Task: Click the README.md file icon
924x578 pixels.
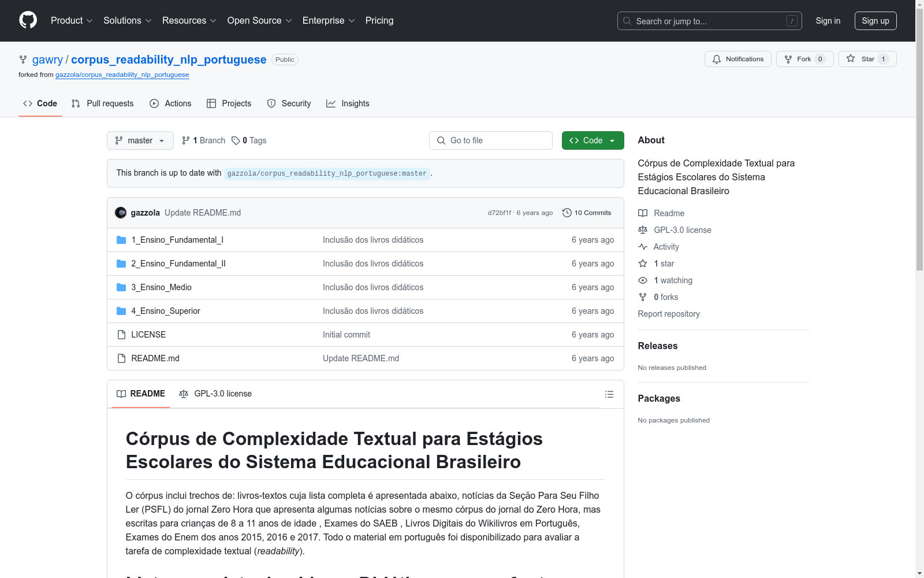Action: click(121, 358)
